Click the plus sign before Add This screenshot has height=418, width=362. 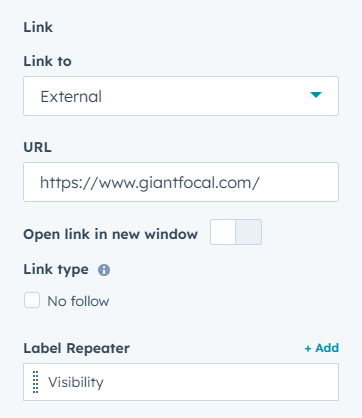pyautogui.click(x=308, y=349)
